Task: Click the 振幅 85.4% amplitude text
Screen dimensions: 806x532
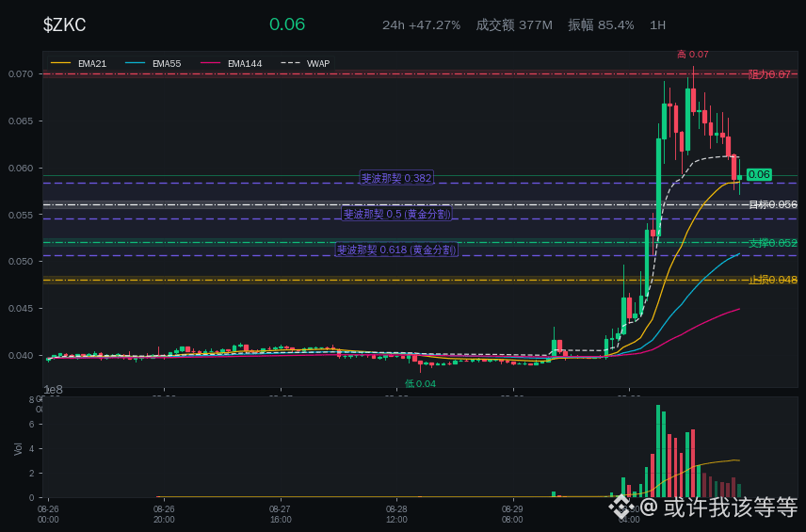Action: 601,25
